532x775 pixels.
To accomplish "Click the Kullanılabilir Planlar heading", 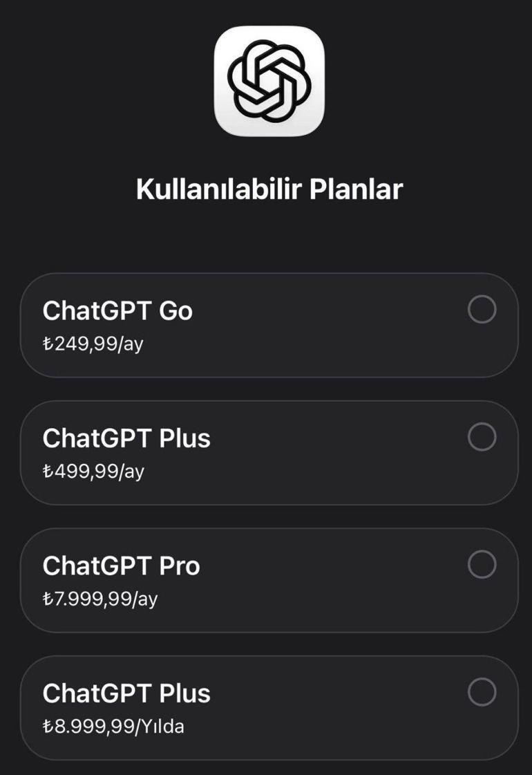I will [269, 189].
